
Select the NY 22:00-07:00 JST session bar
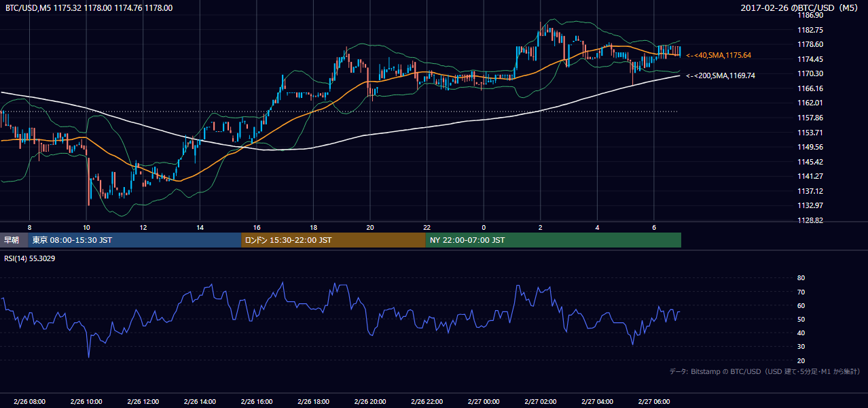554,240
